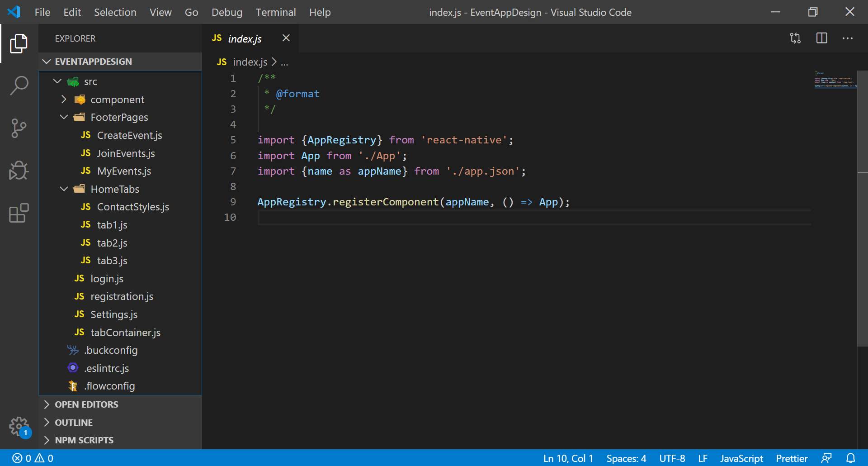Open MyEvents.js file

pos(120,171)
